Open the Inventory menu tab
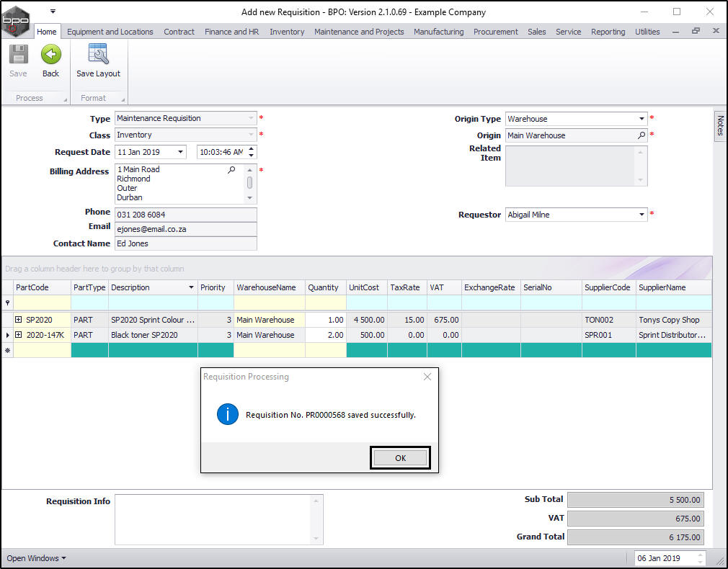The image size is (728, 569). (x=287, y=32)
